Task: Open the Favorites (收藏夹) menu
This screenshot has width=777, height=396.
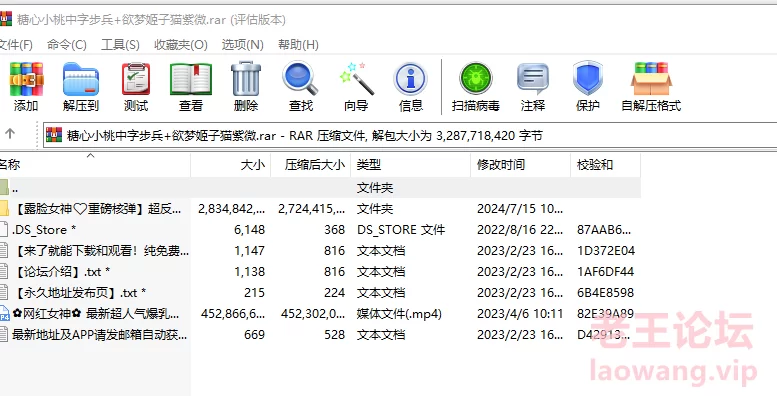Action: pyautogui.click(x=181, y=45)
